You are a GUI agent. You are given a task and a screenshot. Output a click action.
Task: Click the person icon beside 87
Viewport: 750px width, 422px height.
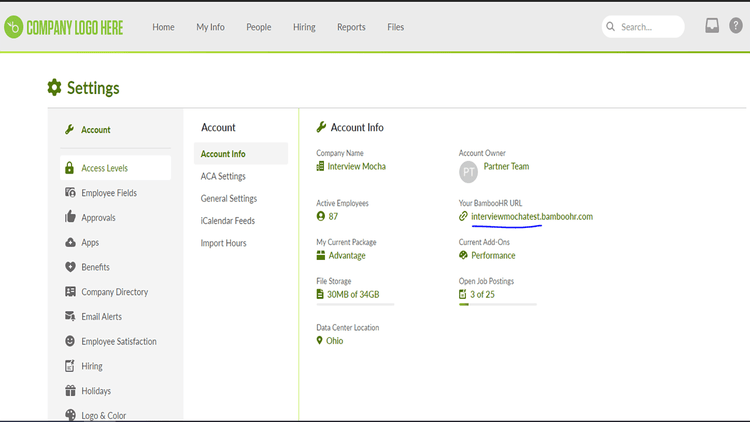tap(320, 216)
